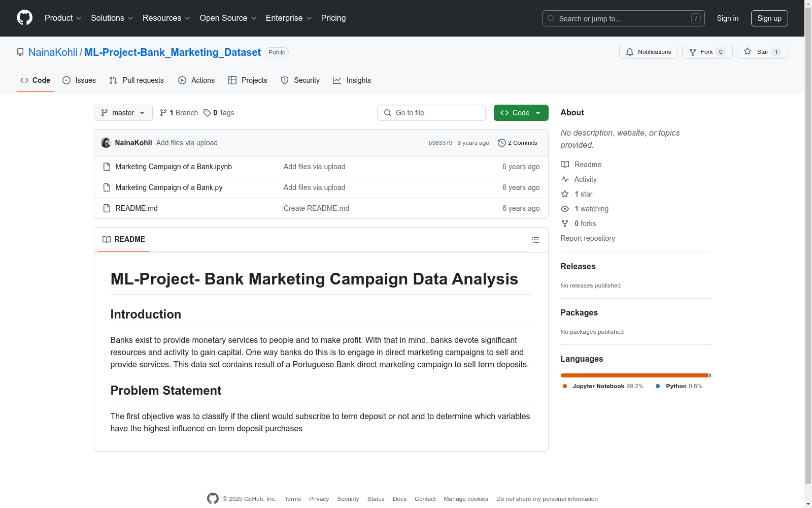The height and width of the screenshot is (508, 812).
Task: Select the README tab
Action: (x=124, y=239)
